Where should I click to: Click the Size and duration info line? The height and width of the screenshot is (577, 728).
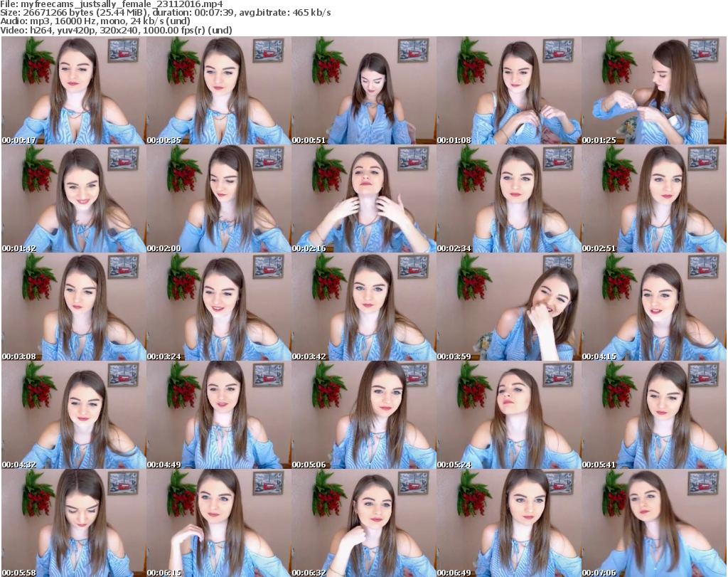(x=166, y=13)
